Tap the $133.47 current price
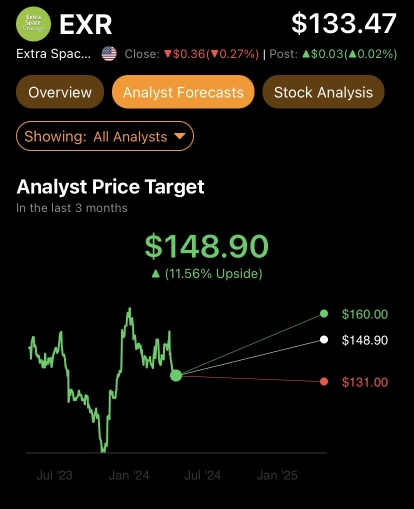Screen dimensions: 414x509 click(x=344, y=23)
